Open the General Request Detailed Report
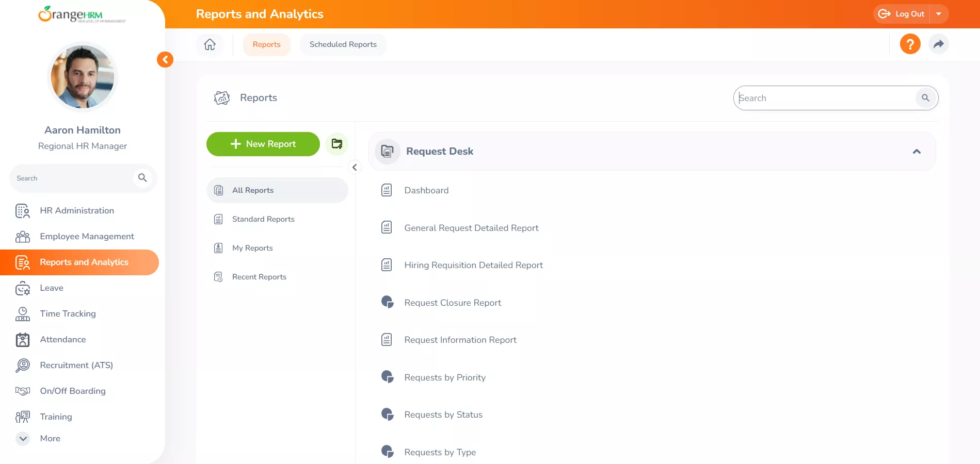 471,228
